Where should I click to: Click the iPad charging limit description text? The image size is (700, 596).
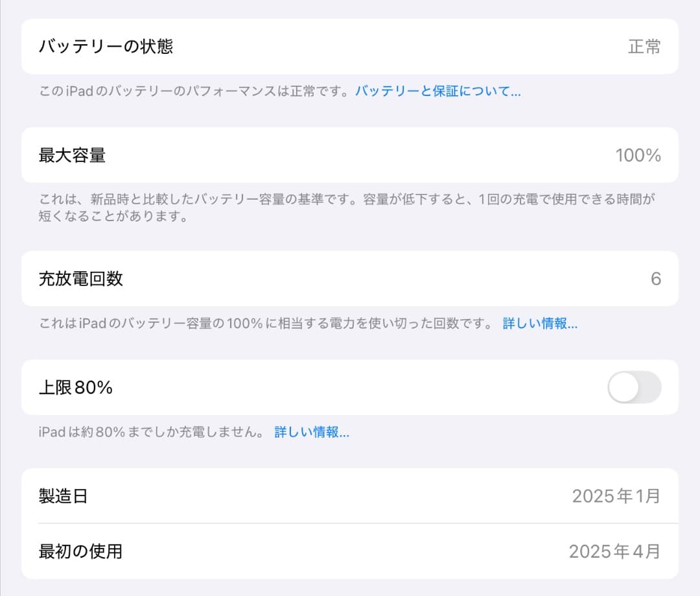149,431
